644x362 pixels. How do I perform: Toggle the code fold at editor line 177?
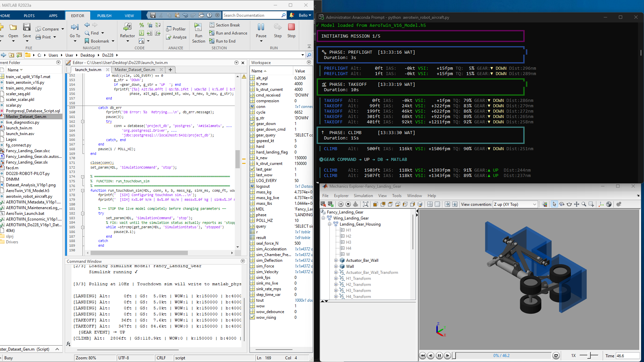click(83, 190)
